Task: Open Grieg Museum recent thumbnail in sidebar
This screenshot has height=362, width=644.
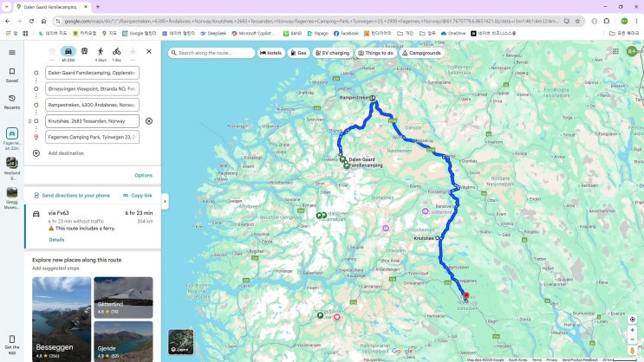Action: (12, 197)
